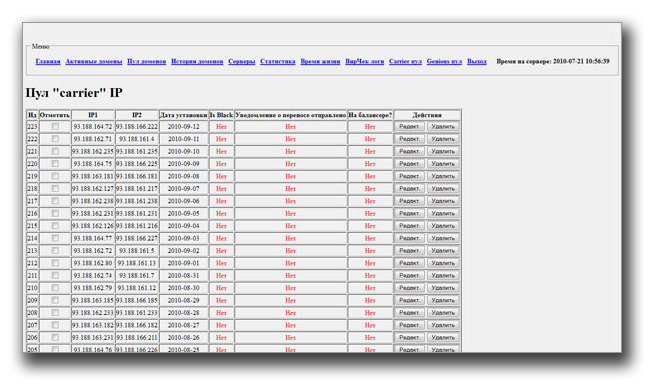Click date cell 2010-08-26
Viewport: 648px width, 385px height.
(x=183, y=337)
